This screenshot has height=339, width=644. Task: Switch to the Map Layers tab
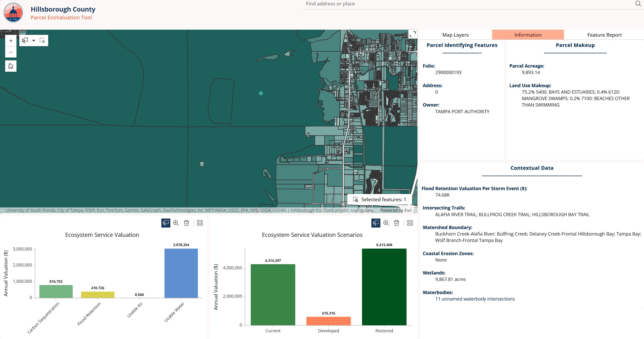[455, 35]
